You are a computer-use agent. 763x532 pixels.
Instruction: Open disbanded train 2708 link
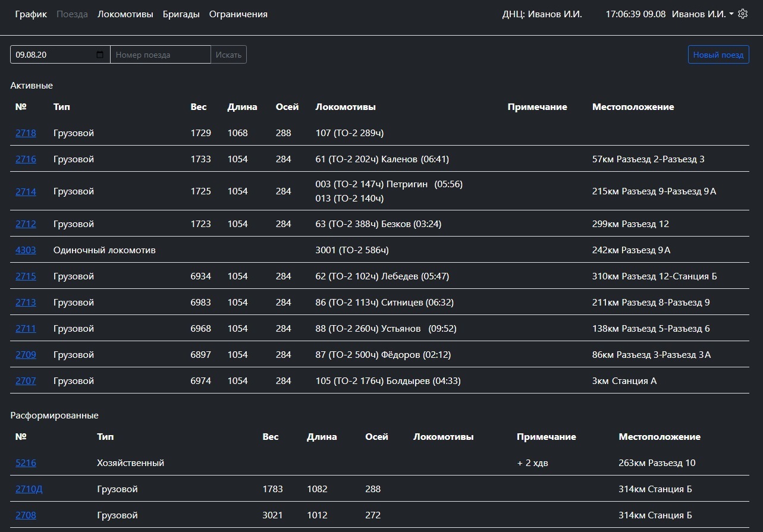pyautogui.click(x=26, y=515)
